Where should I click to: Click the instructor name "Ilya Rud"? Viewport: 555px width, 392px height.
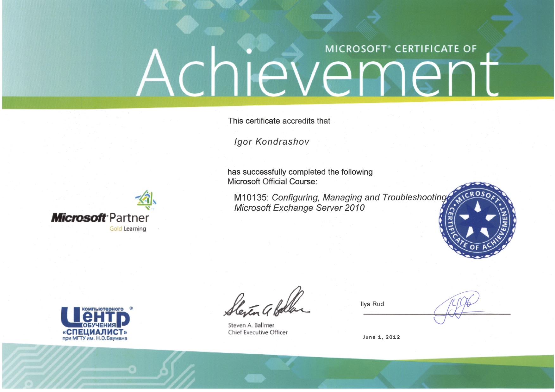point(372,304)
